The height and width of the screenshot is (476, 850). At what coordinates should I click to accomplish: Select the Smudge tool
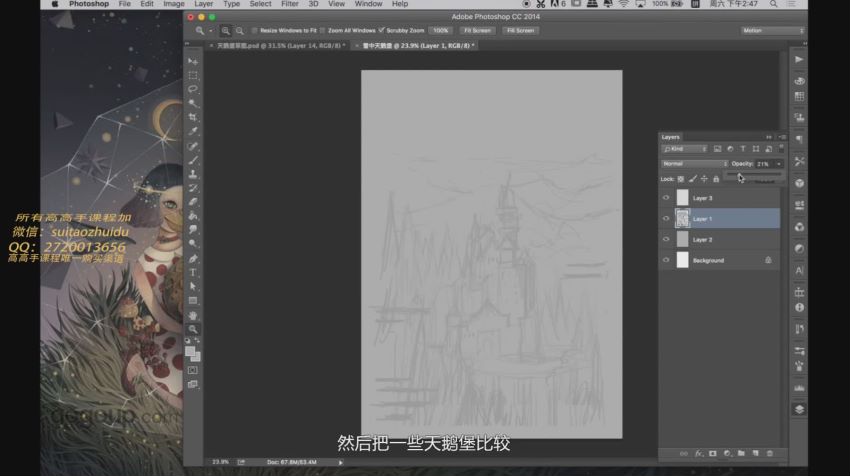pos(193,230)
